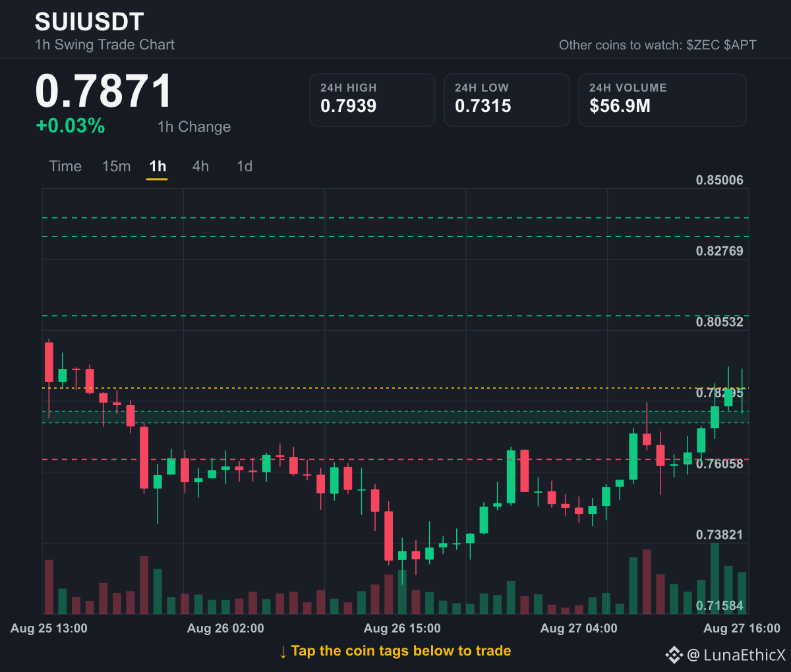The height and width of the screenshot is (672, 791).
Task: Click the 0.85006 price axis label
Action: point(719,180)
